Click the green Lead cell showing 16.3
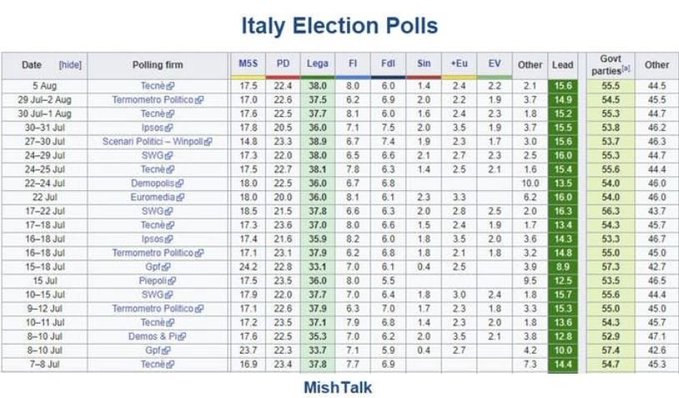679x398 pixels. pyautogui.click(x=563, y=211)
